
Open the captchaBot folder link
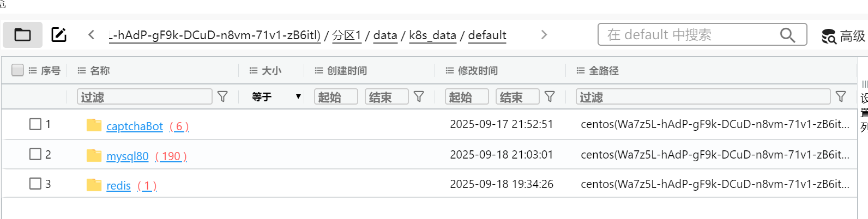coord(134,126)
